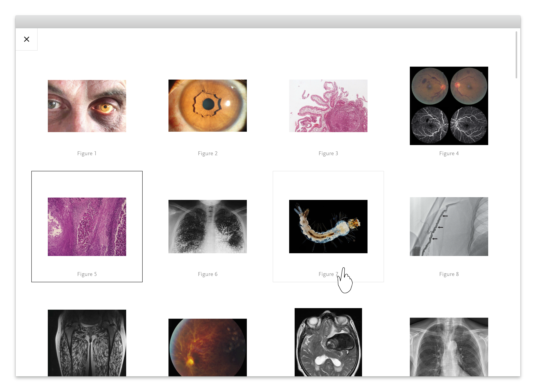Click the "Figure 1" caption label
This screenshot has width=536, height=392.
pyautogui.click(x=87, y=153)
